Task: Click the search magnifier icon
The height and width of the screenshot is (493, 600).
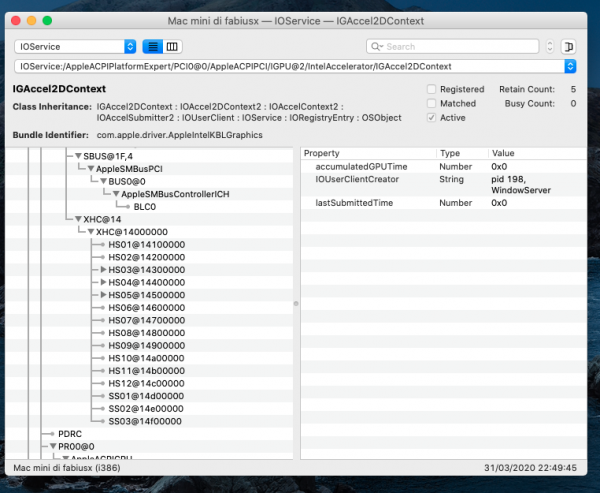Action: (376, 47)
